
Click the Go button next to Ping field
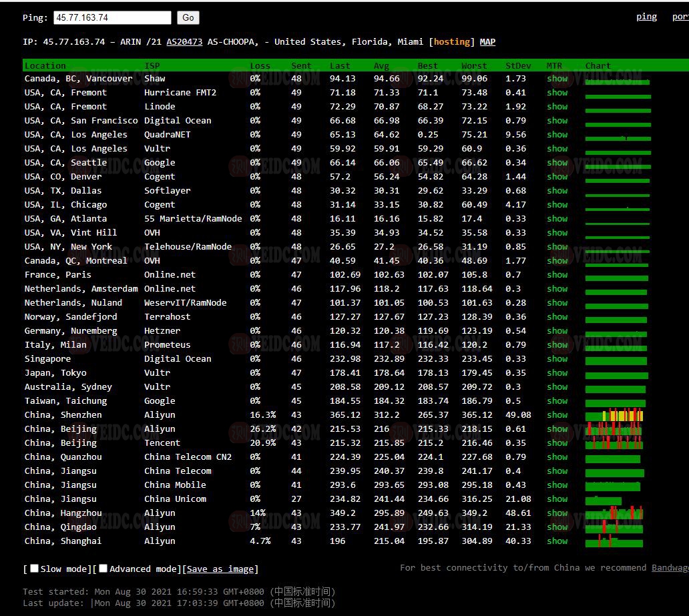[x=188, y=18]
